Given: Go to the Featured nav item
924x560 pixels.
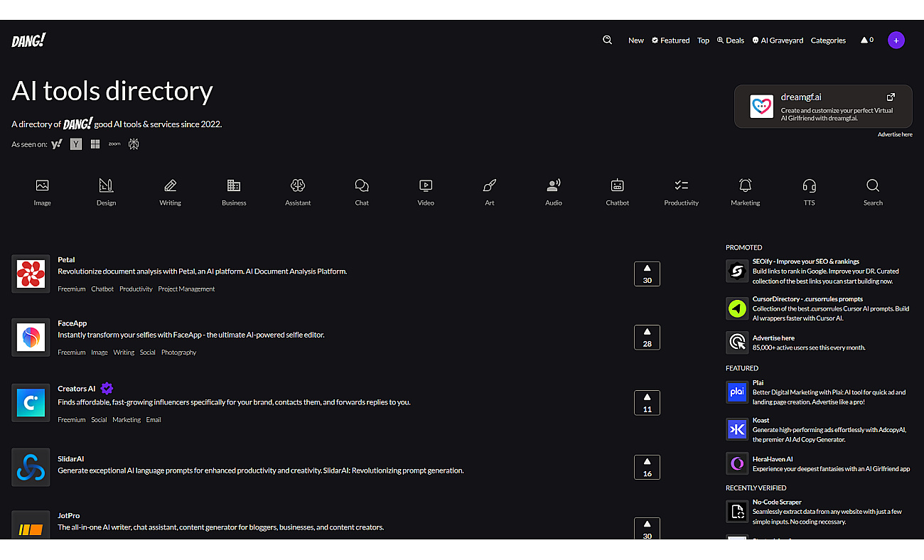Looking at the screenshot, I should click(671, 41).
